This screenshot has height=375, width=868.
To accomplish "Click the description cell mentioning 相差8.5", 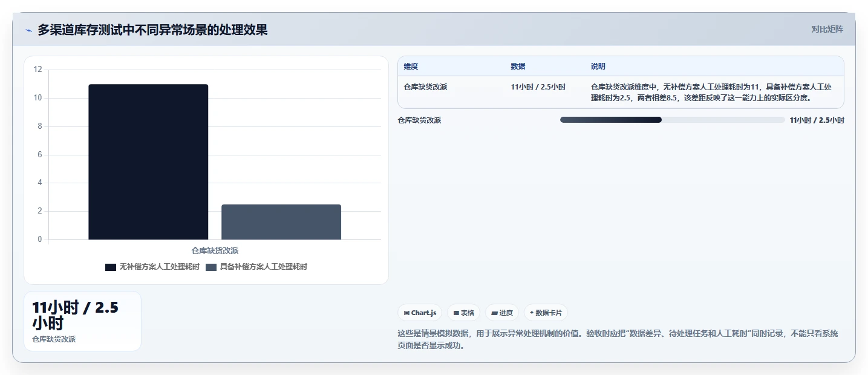I will 711,92.
